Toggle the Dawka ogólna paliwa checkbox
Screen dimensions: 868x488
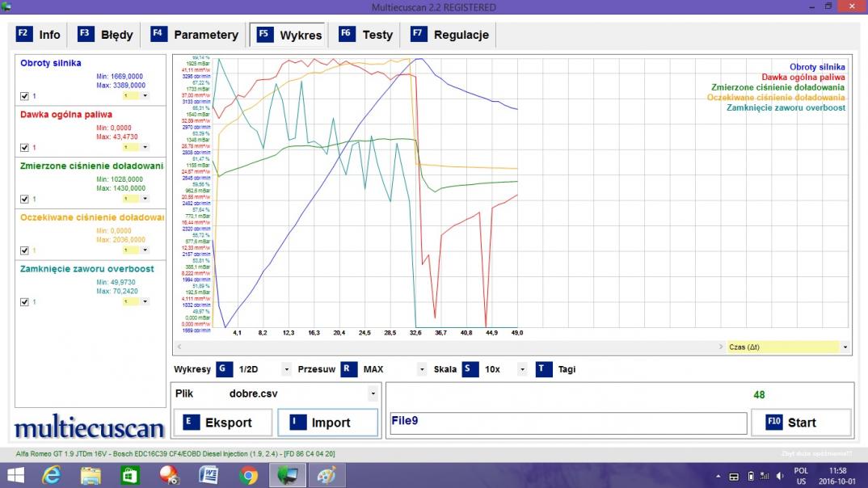pyautogui.click(x=24, y=148)
